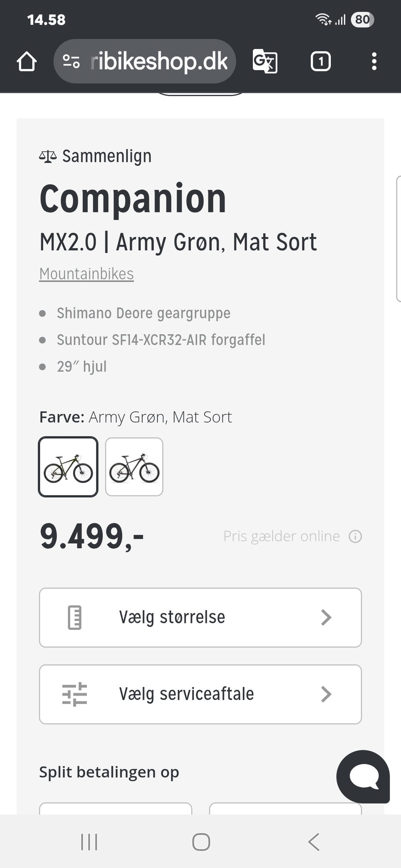The image size is (401, 868).
Task: Open the Mountainbikes category link
Action: tap(86, 274)
